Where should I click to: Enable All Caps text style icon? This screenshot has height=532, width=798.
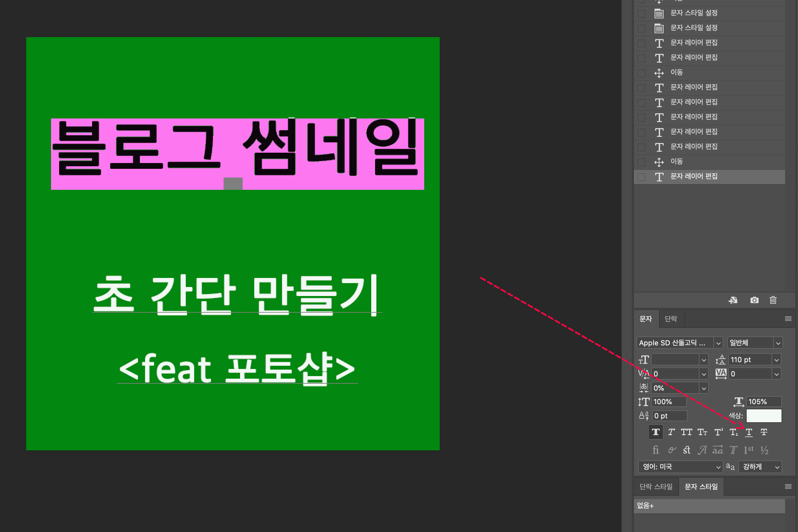tap(686, 432)
